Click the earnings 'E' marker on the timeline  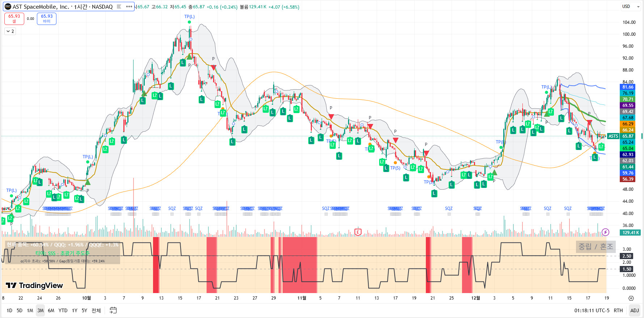coord(358,232)
